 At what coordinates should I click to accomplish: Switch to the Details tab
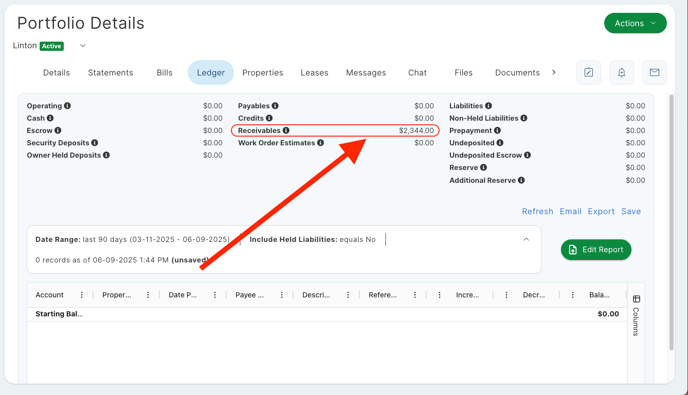[x=56, y=73]
